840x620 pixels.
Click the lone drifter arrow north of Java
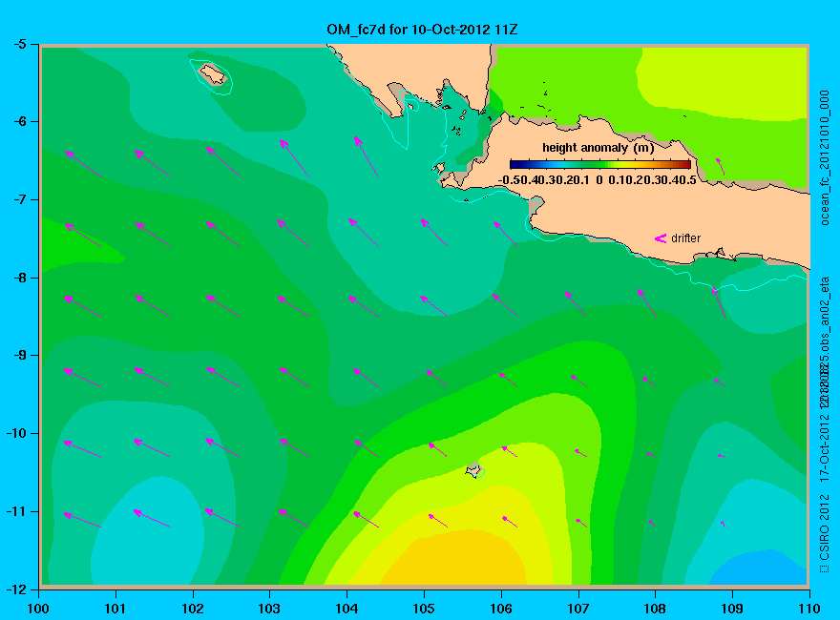(x=721, y=166)
